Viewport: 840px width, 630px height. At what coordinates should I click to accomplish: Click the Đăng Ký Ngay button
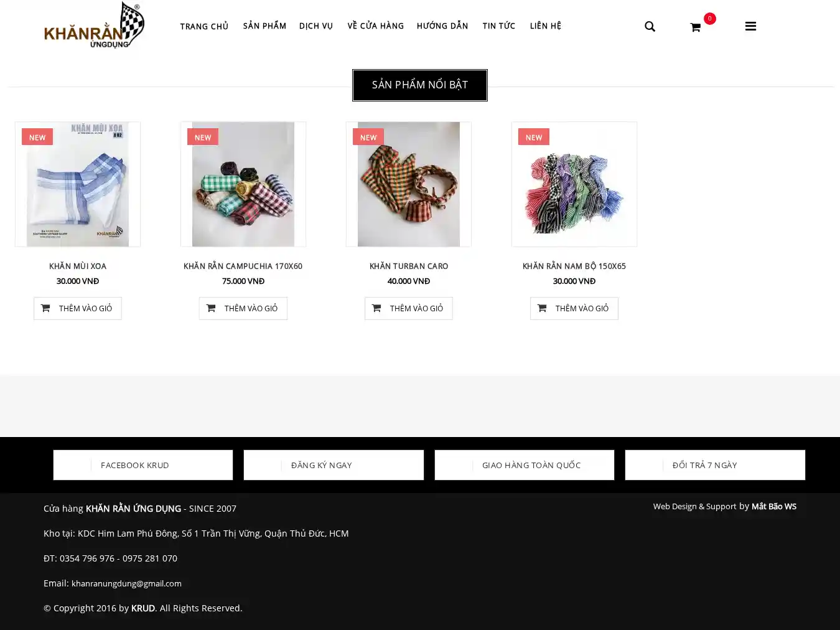coord(334,465)
